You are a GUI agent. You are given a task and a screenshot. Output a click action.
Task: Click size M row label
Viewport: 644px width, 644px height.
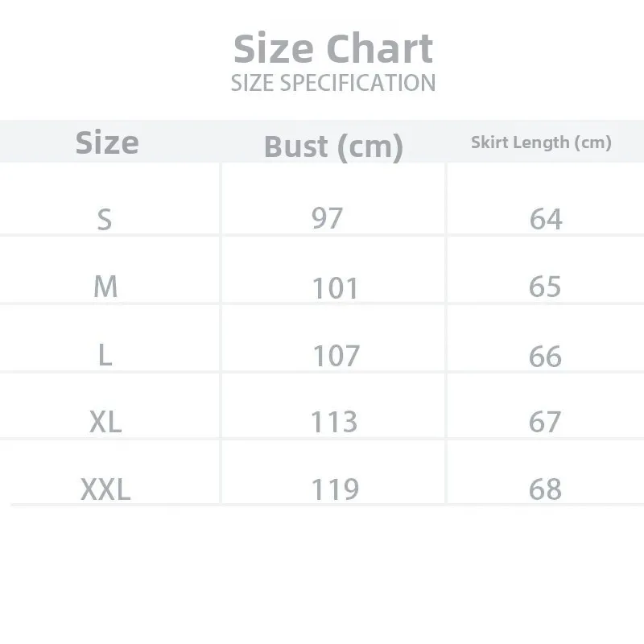[x=105, y=286]
